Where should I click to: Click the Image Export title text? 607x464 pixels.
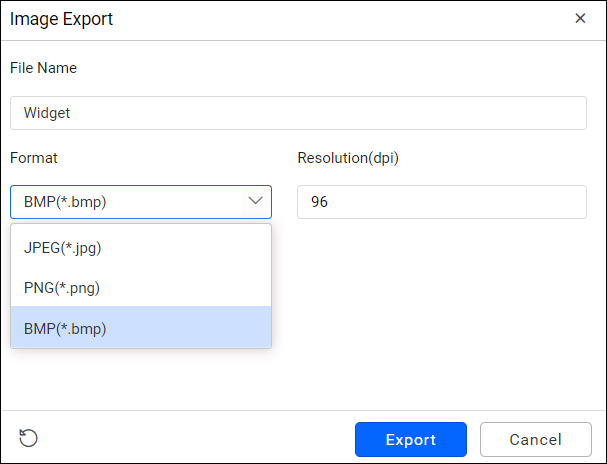coord(62,18)
